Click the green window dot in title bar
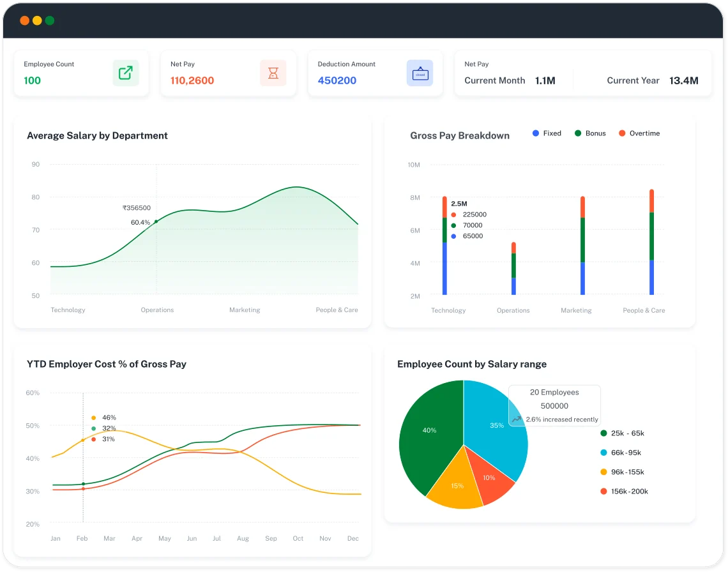 point(50,20)
